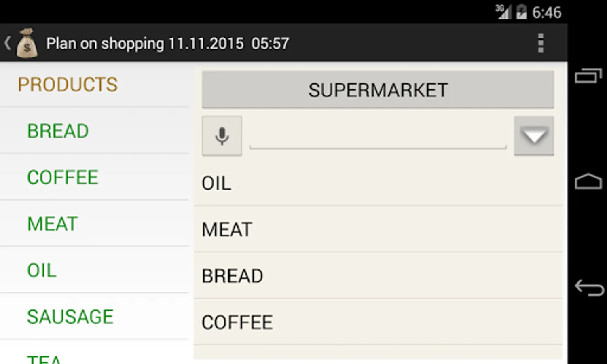Open the recent apps switcher
Viewport: 607px width, 364px height.
pyautogui.click(x=588, y=76)
